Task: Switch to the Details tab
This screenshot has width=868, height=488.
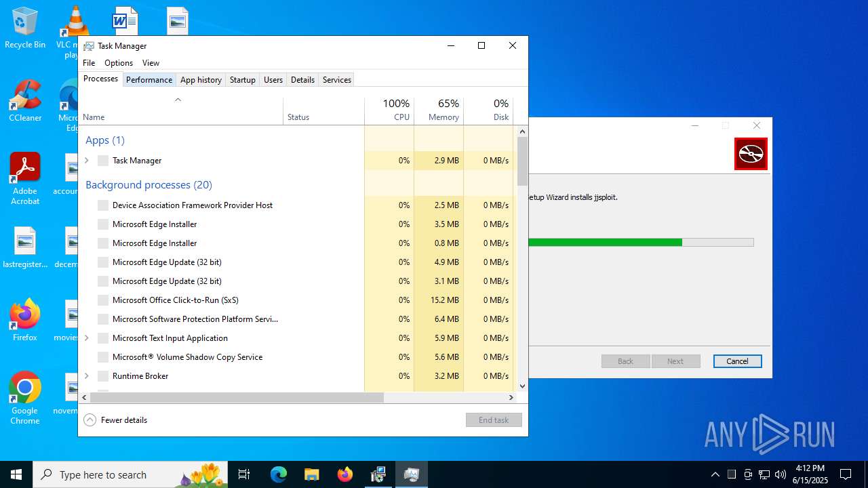Action: [302, 80]
